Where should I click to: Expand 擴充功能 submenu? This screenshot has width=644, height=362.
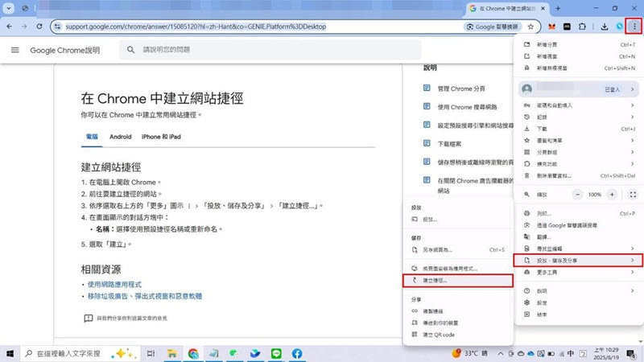pyautogui.click(x=579, y=164)
